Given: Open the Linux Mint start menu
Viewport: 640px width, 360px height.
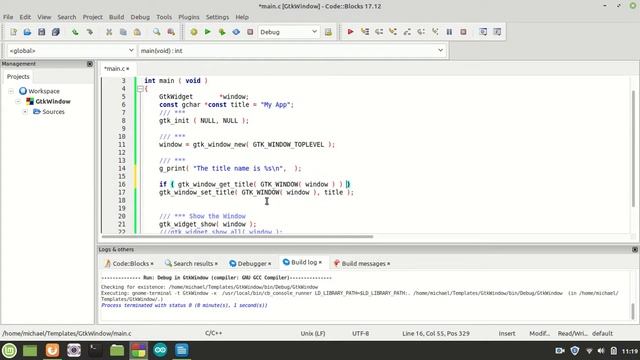Looking at the screenshot, I should tap(9, 350).
